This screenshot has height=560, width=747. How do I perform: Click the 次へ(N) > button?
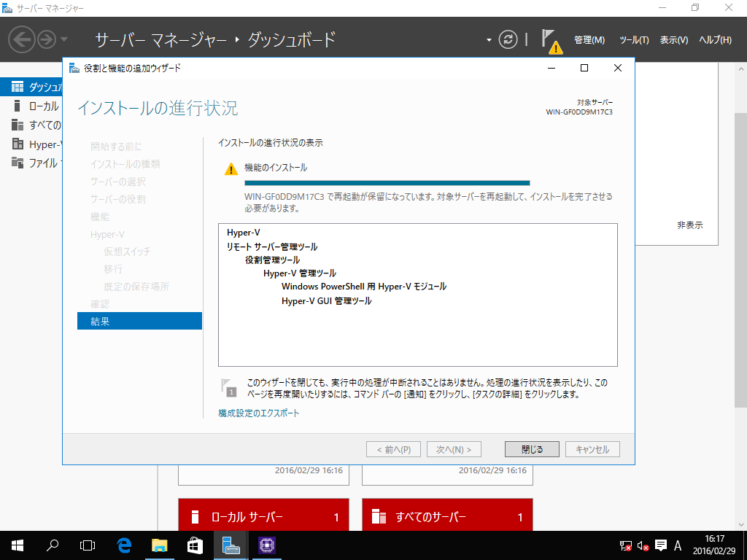click(454, 449)
